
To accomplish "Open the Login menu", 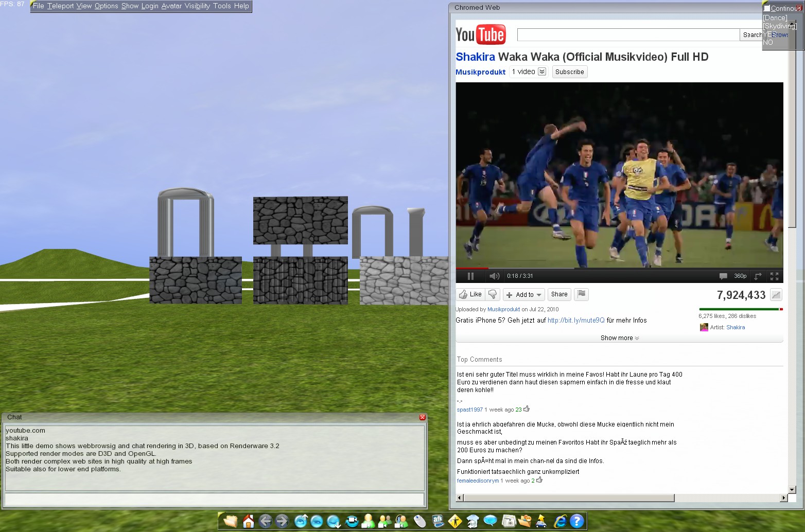I will click(150, 6).
